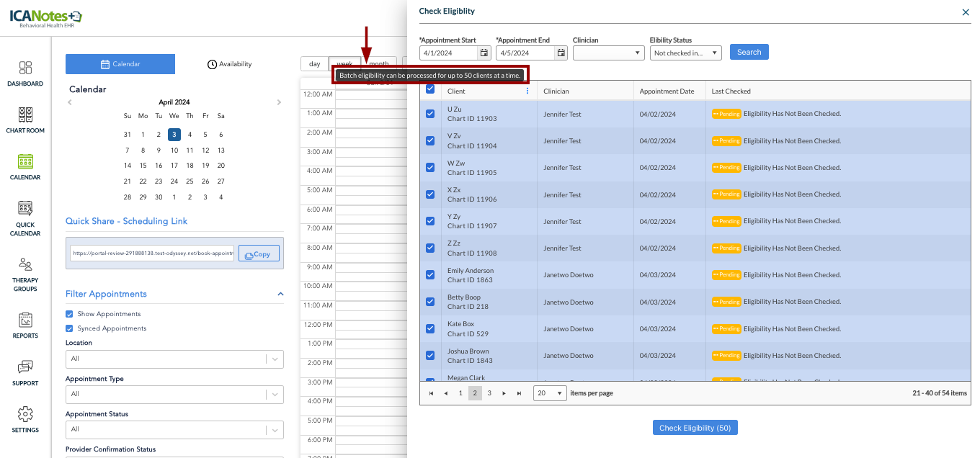980x458 pixels.
Task: Go to Chart Room in sidebar
Action: pyautogui.click(x=25, y=120)
